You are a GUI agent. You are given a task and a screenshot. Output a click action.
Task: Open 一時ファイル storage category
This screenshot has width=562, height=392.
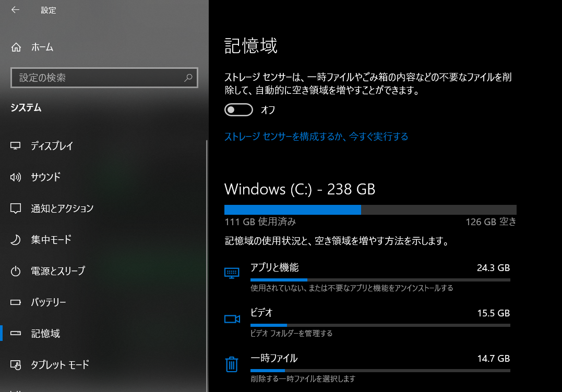coord(367,369)
